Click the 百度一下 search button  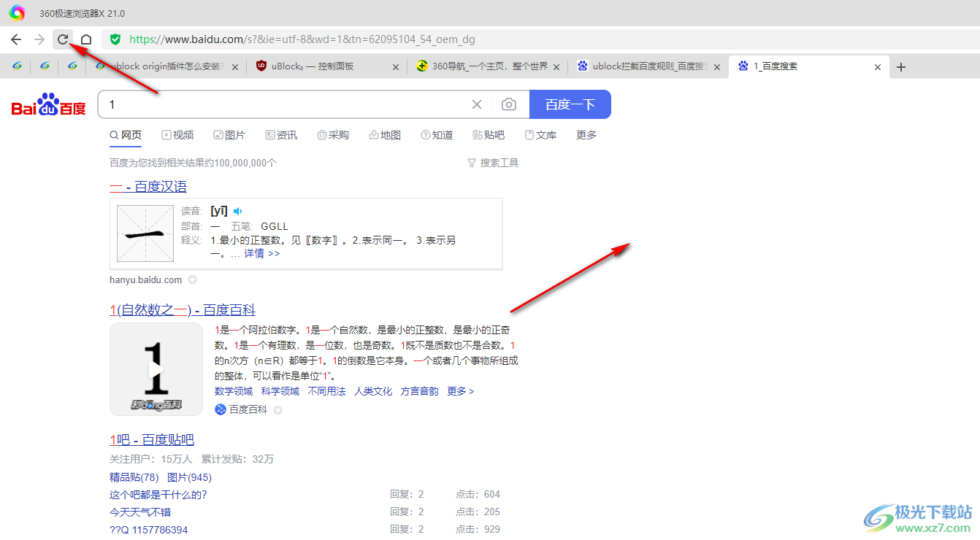click(x=570, y=104)
